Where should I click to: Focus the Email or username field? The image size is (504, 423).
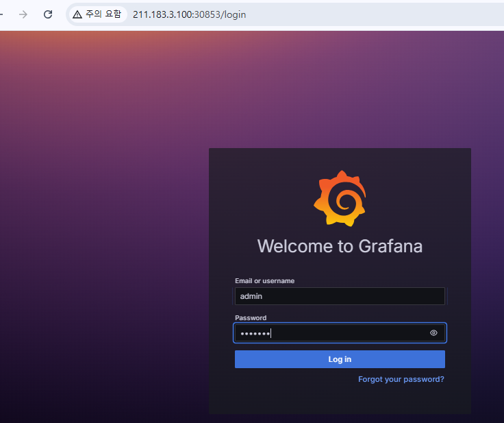pyautogui.click(x=340, y=296)
